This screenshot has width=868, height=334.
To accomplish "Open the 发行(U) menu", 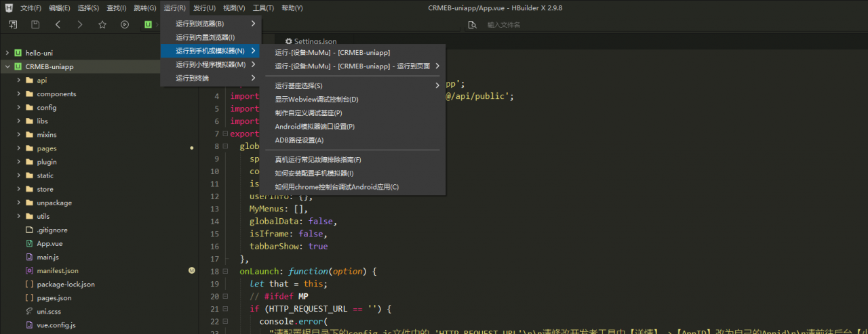I will pyautogui.click(x=204, y=8).
